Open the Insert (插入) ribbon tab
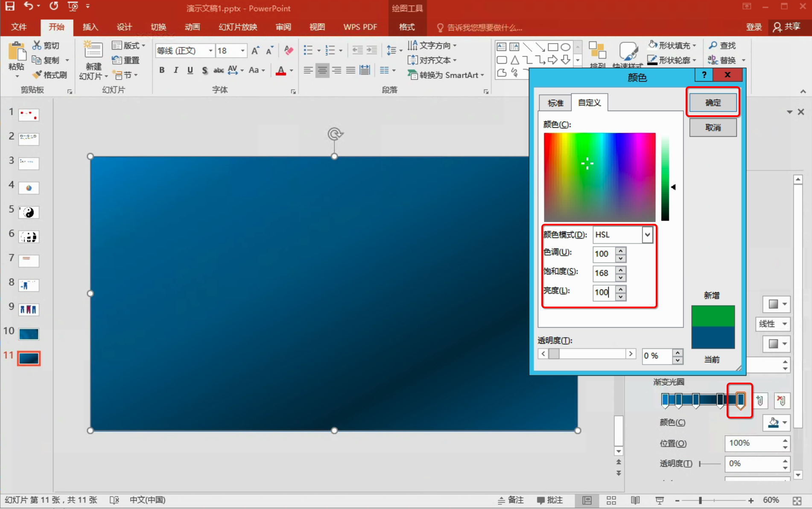812x509 pixels. point(90,27)
